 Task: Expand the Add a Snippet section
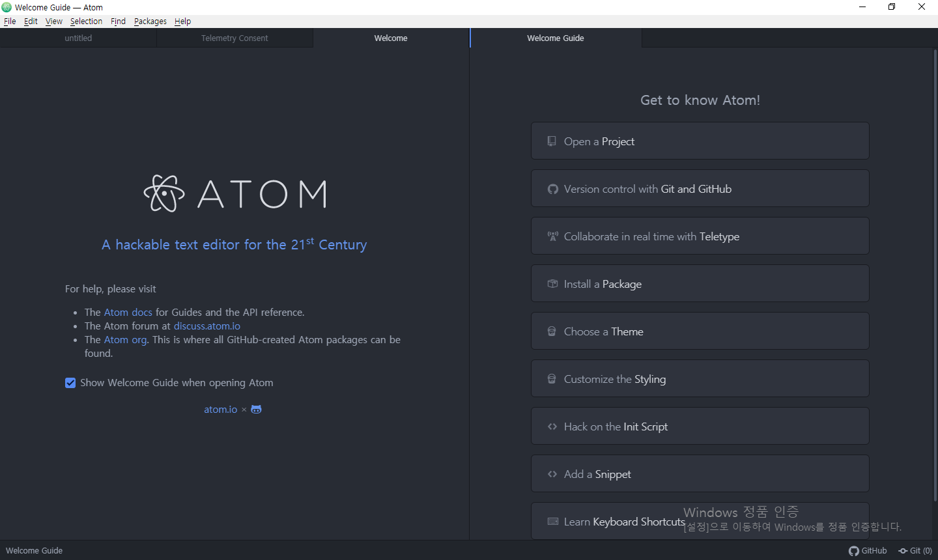pos(700,473)
